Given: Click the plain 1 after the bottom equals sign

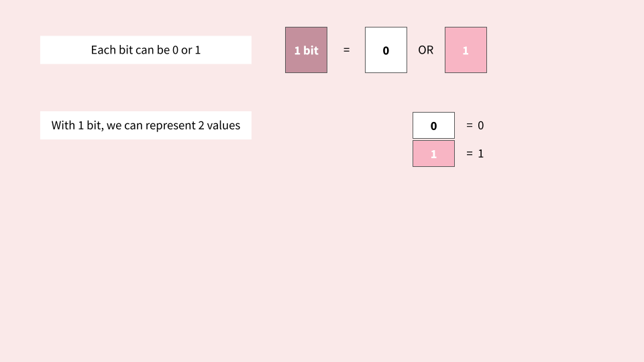Looking at the screenshot, I should coord(480,154).
